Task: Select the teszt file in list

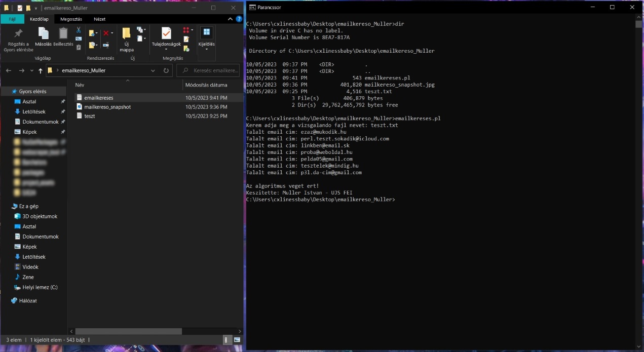Action: coord(90,116)
